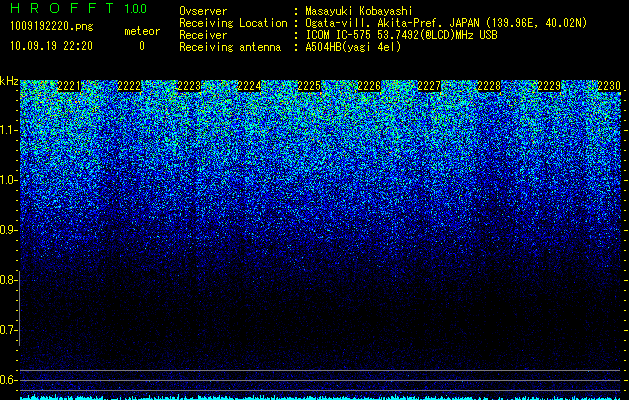Click the 2230 time marker
The width and height of the screenshot is (629, 400).
[609, 86]
